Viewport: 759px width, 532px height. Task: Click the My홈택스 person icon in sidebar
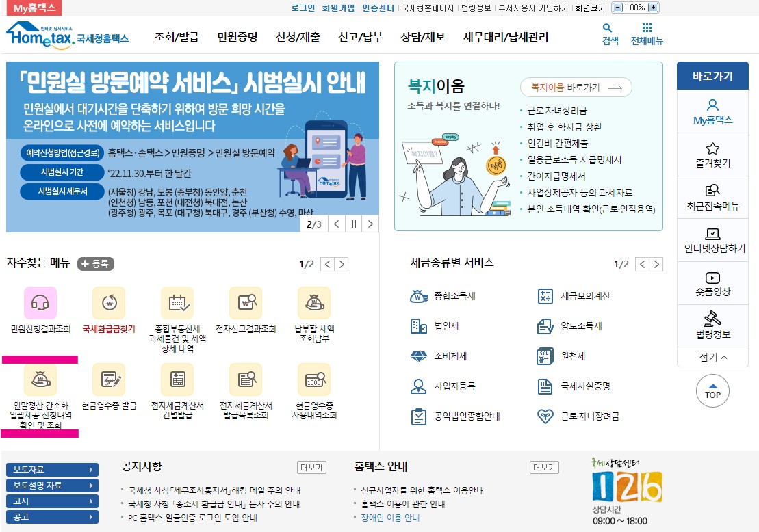(x=712, y=105)
